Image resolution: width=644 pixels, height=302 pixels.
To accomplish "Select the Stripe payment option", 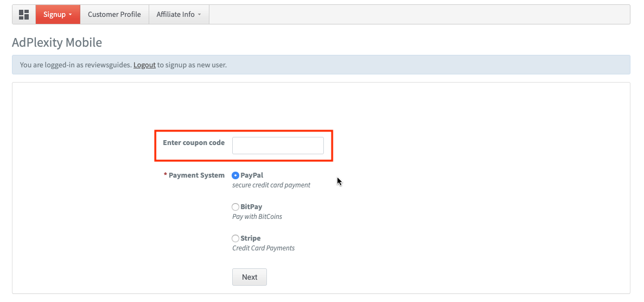I will point(235,238).
